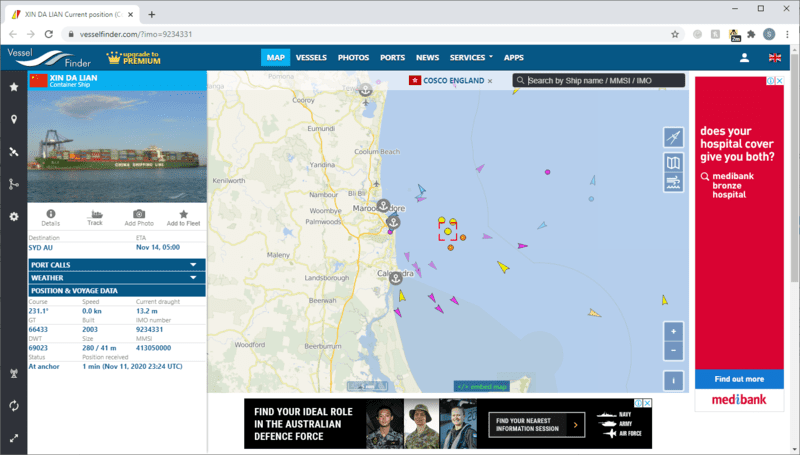
Task: Open favorites star in left sidebar
Action: (x=14, y=87)
